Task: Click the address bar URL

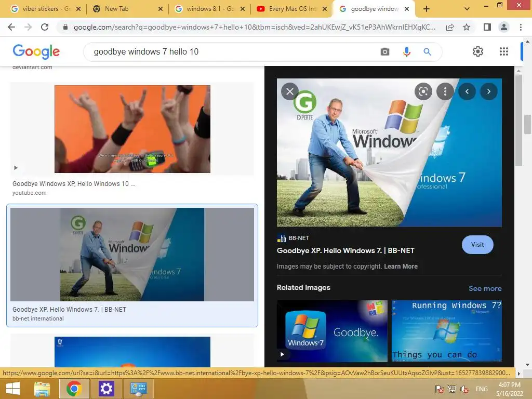Action: [255, 27]
